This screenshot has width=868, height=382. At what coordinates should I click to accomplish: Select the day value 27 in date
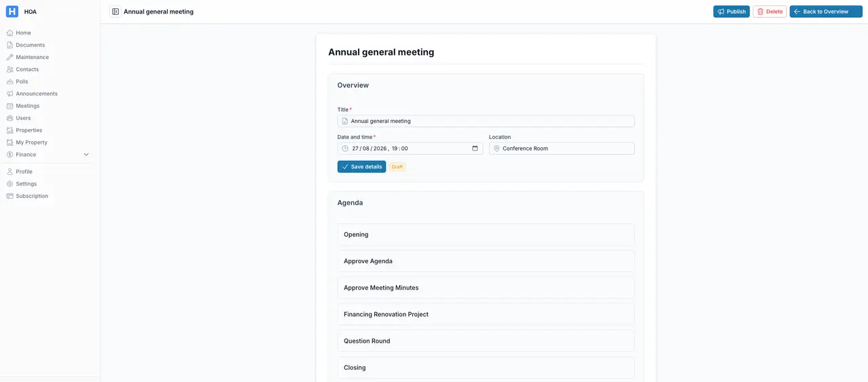(355, 149)
